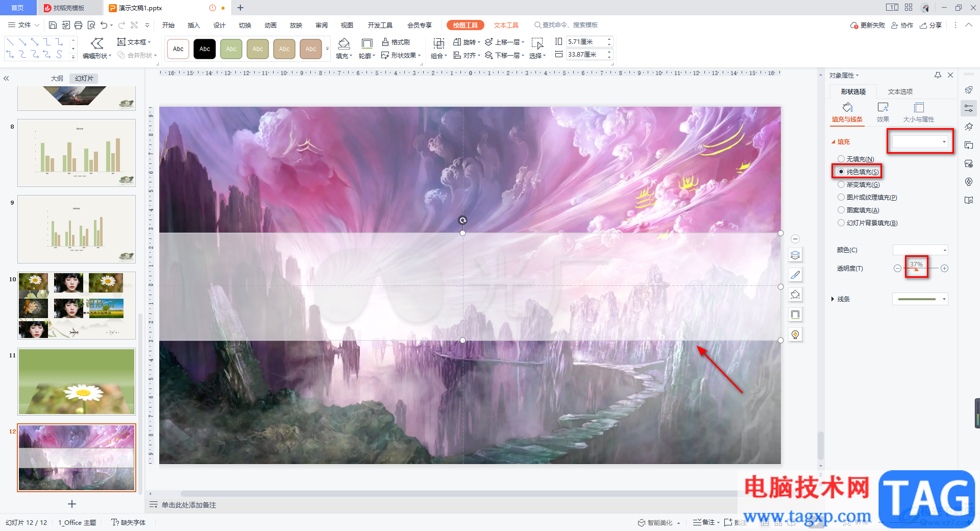The width and height of the screenshot is (980, 531).
Task: Click the transparency slider handle at 37%
Action: click(x=916, y=269)
